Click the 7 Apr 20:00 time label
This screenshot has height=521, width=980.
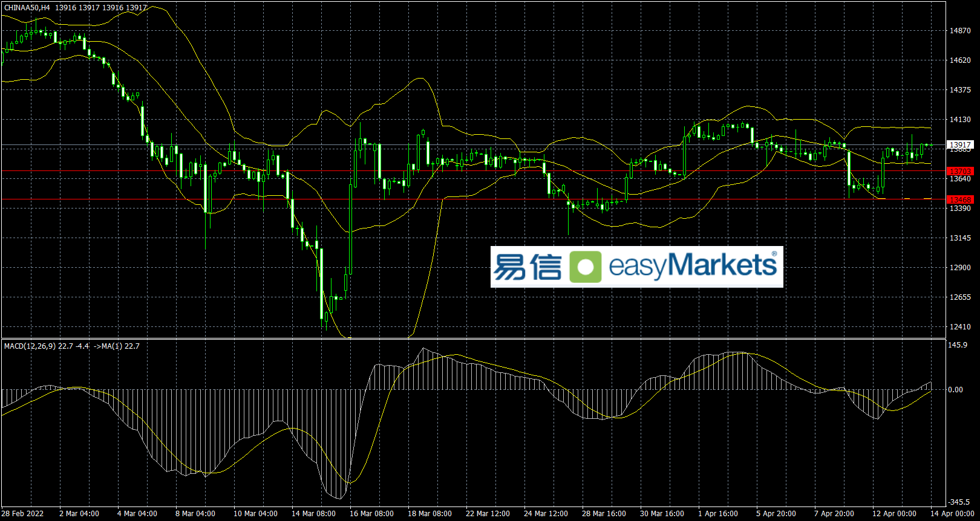click(x=834, y=514)
